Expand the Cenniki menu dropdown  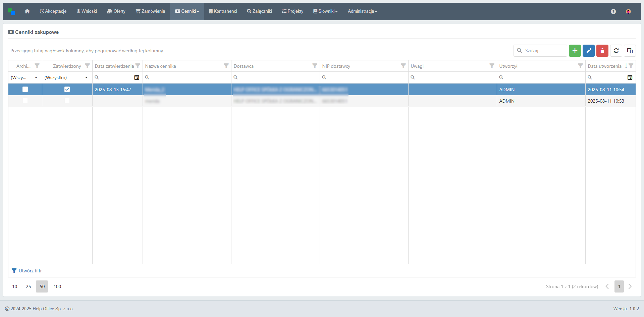pos(187,11)
